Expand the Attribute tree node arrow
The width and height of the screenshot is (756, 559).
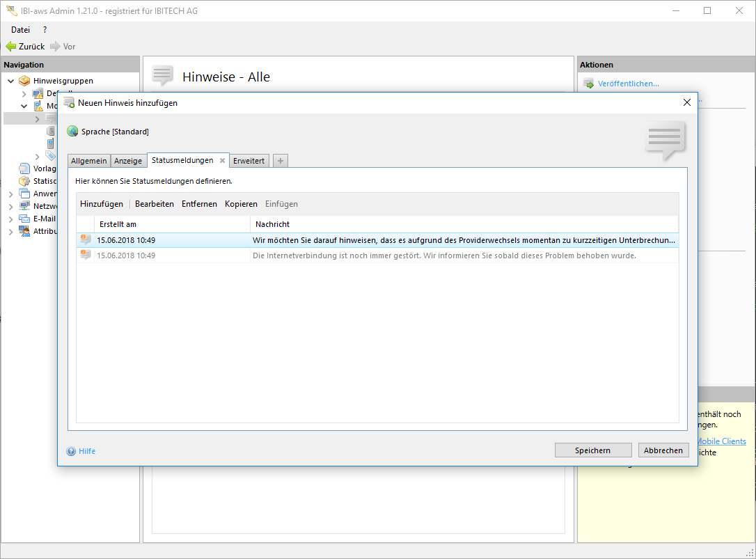[x=10, y=232]
